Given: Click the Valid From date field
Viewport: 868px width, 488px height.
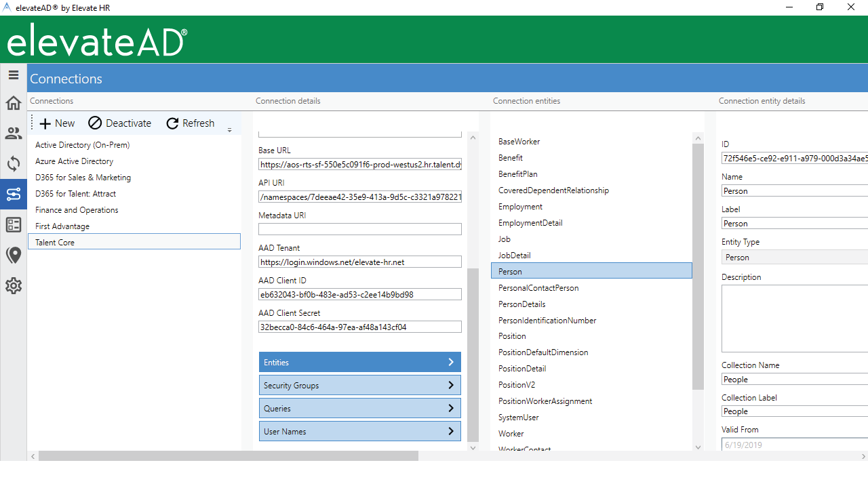Looking at the screenshot, I should (x=795, y=445).
